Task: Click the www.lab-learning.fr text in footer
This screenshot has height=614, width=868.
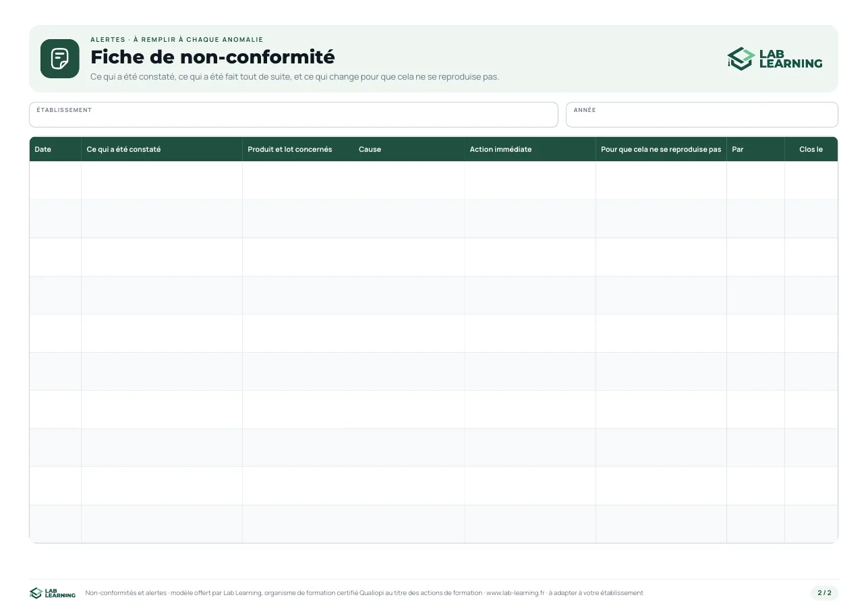Action: pyautogui.click(x=515, y=593)
